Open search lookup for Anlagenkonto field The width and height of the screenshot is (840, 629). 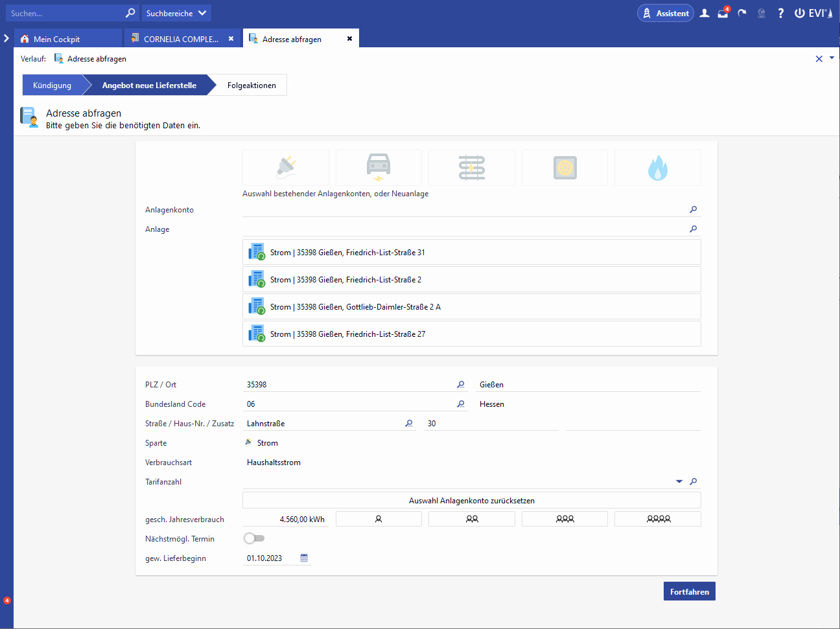[x=694, y=210]
